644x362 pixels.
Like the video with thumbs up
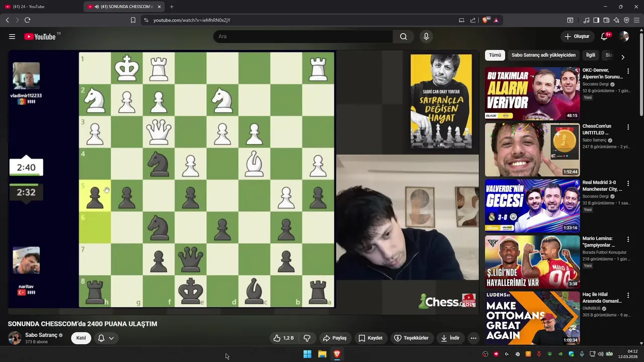pos(283,338)
